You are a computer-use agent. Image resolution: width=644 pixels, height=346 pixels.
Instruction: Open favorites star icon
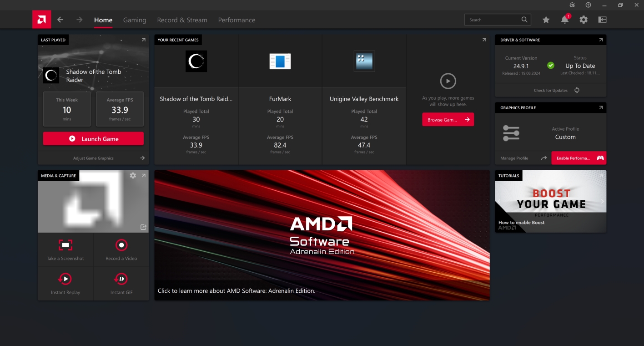coord(546,20)
